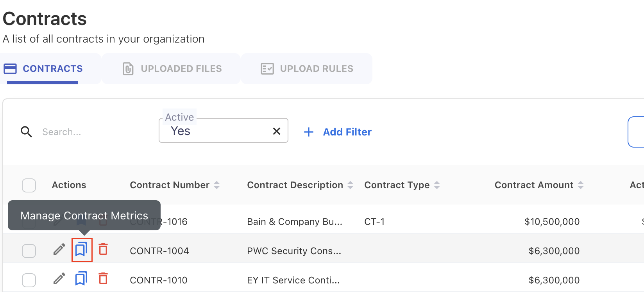Switch to the Uploaded Files tab
The image size is (644, 292).
172,69
